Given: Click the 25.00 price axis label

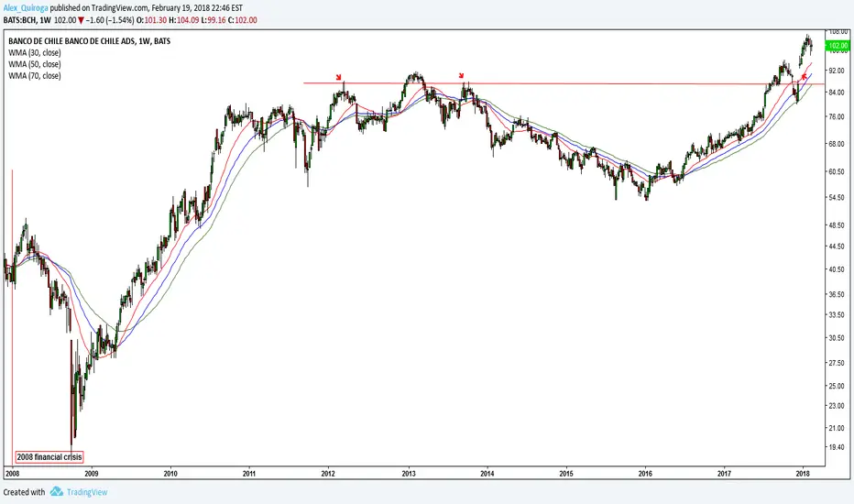Looking at the screenshot, I should tap(836, 386).
